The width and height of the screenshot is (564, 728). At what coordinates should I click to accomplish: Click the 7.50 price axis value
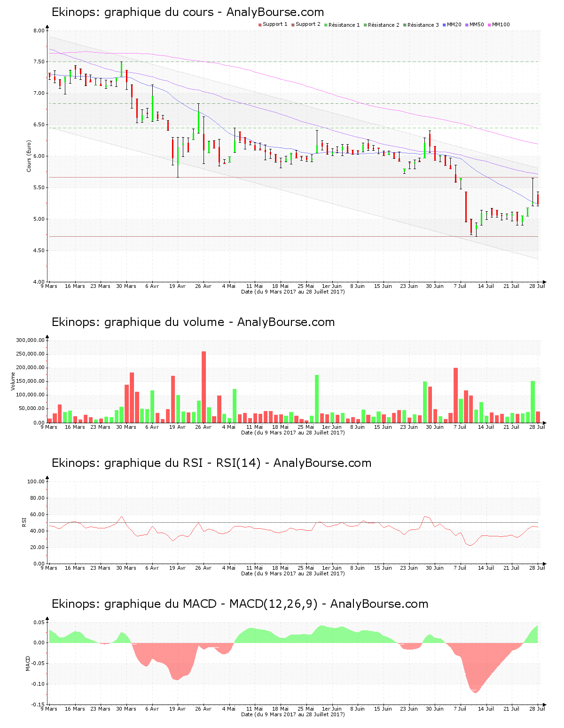point(39,62)
